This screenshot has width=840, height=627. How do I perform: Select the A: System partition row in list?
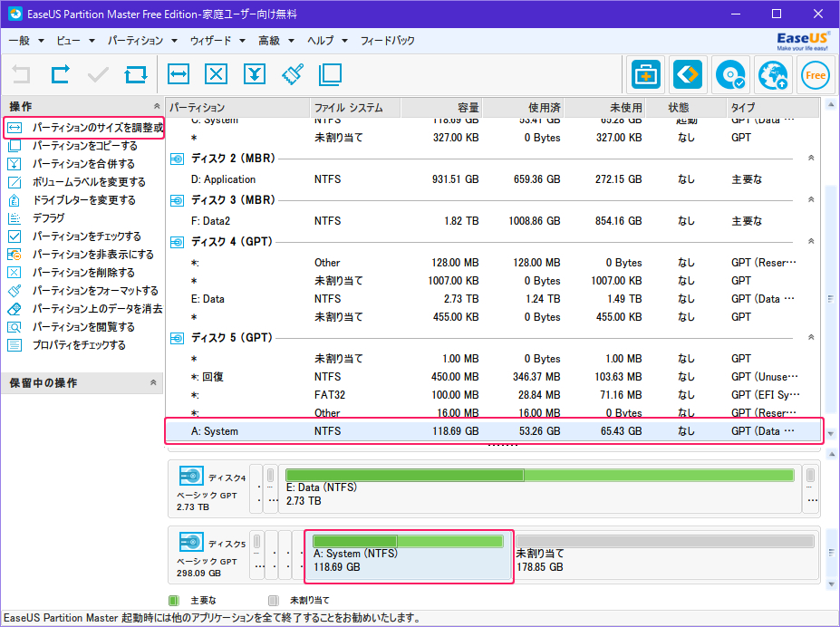(492, 431)
